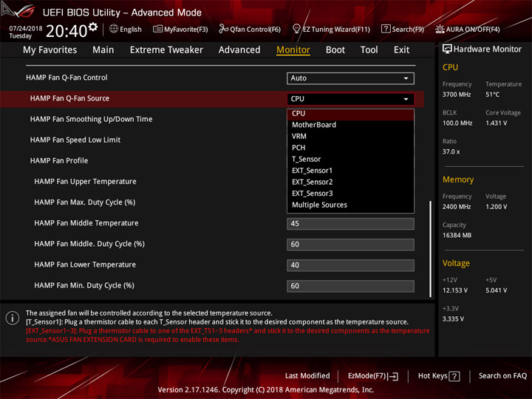The width and height of the screenshot is (532, 399).
Task: Click the Hot Keys question mark icon
Action: [x=454, y=376]
